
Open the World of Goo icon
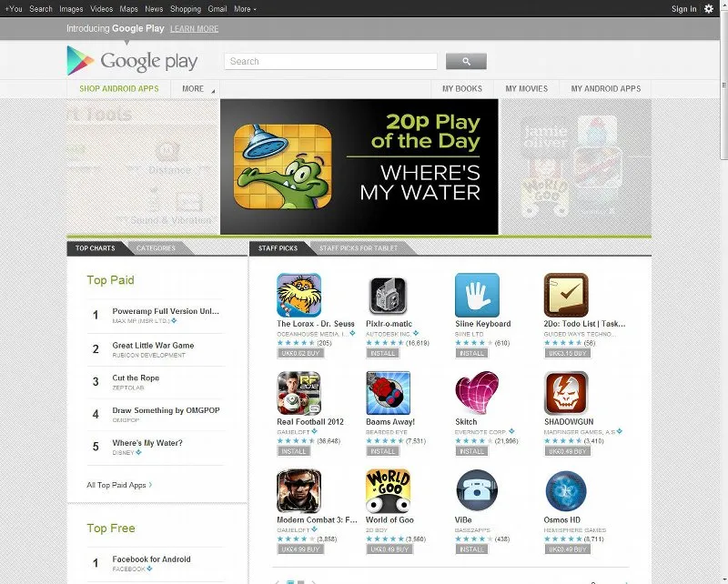388,490
